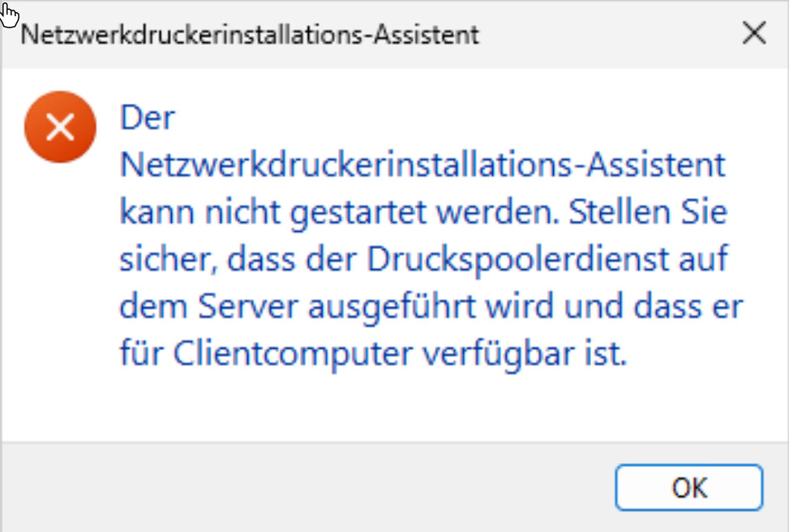
Task: Click the word "Der" starting the message
Action: (148, 118)
